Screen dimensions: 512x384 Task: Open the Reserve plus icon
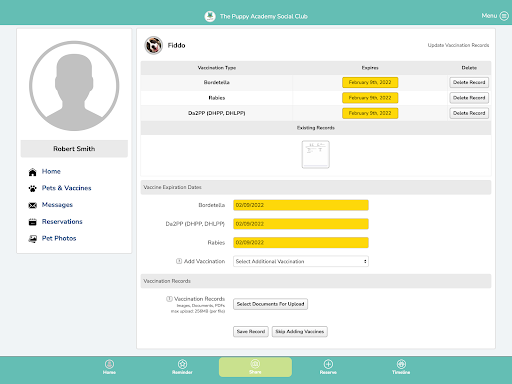tap(328, 364)
